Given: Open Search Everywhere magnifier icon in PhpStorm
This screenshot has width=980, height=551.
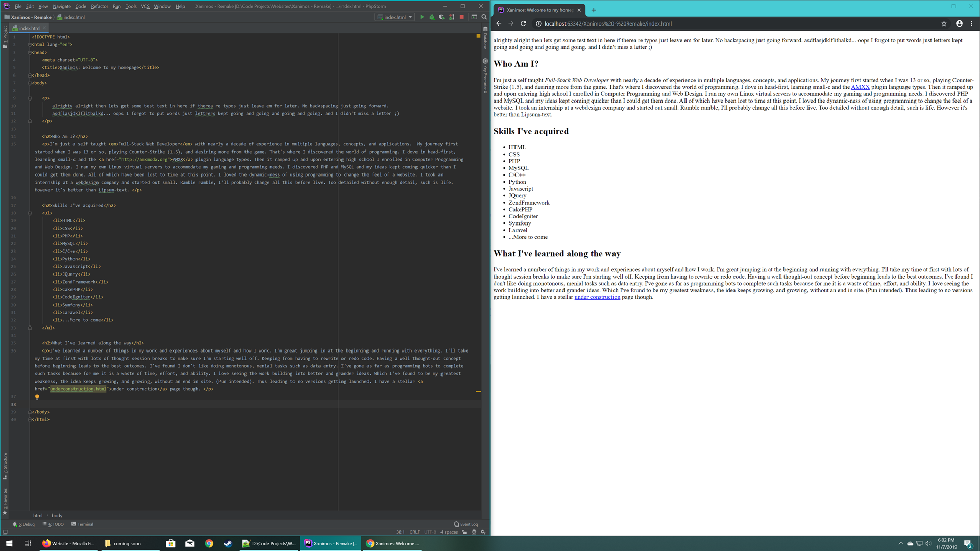Looking at the screenshot, I should (484, 17).
